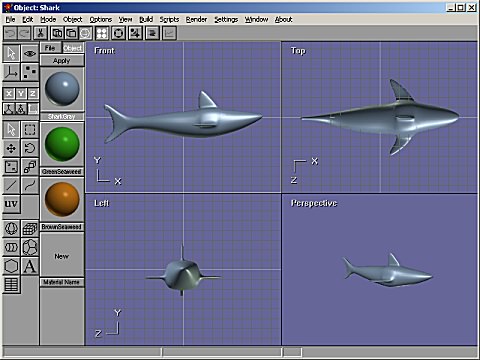Toggle the X axis constraint
Viewport: 480px width, 360px height.
9,94
